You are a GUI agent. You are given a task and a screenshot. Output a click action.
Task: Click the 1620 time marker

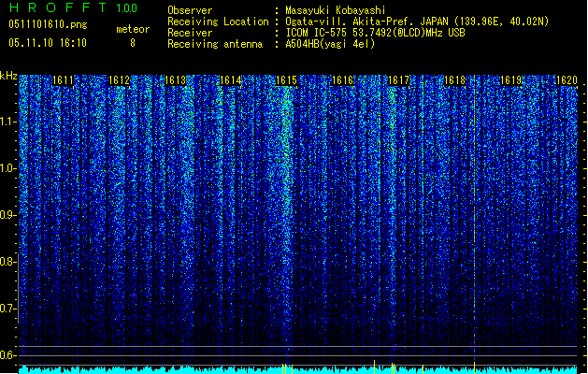point(566,80)
